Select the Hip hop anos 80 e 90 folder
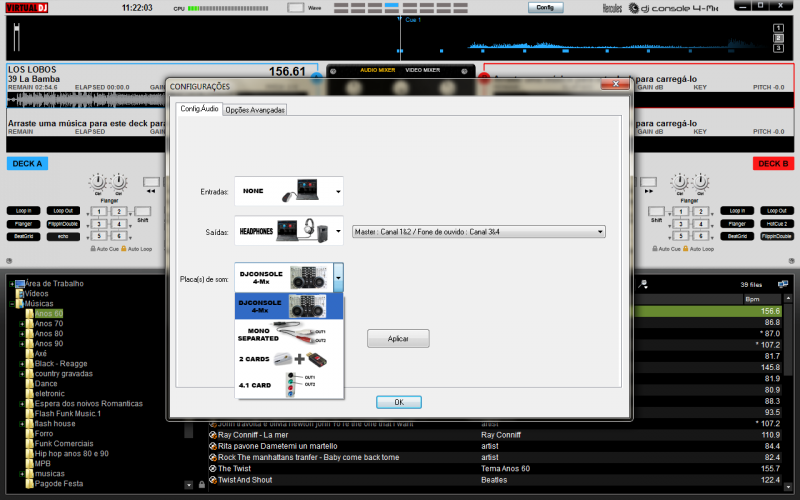This screenshot has width=800, height=500. coord(71,454)
